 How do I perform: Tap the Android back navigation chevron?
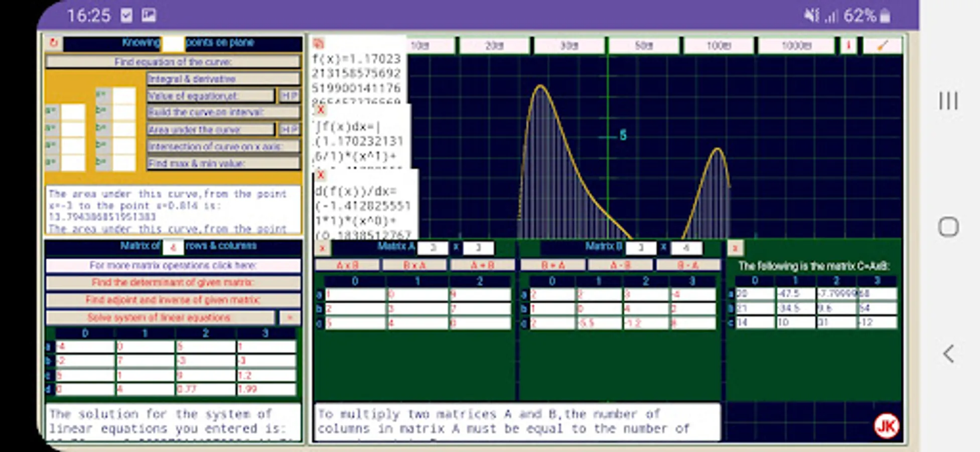click(948, 354)
